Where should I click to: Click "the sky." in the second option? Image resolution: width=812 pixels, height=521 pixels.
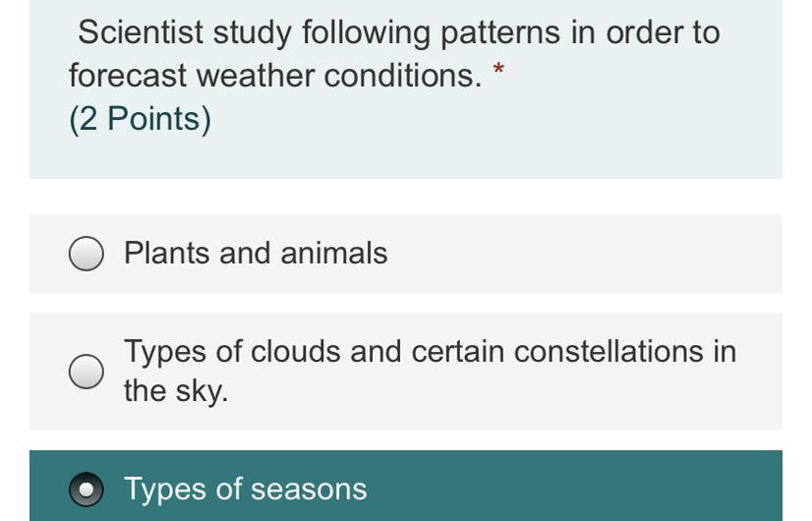[x=176, y=390]
